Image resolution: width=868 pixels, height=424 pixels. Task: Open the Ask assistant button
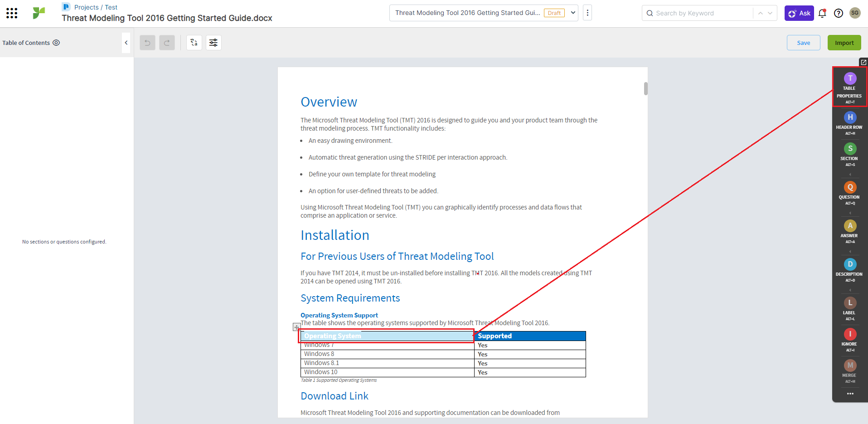799,13
